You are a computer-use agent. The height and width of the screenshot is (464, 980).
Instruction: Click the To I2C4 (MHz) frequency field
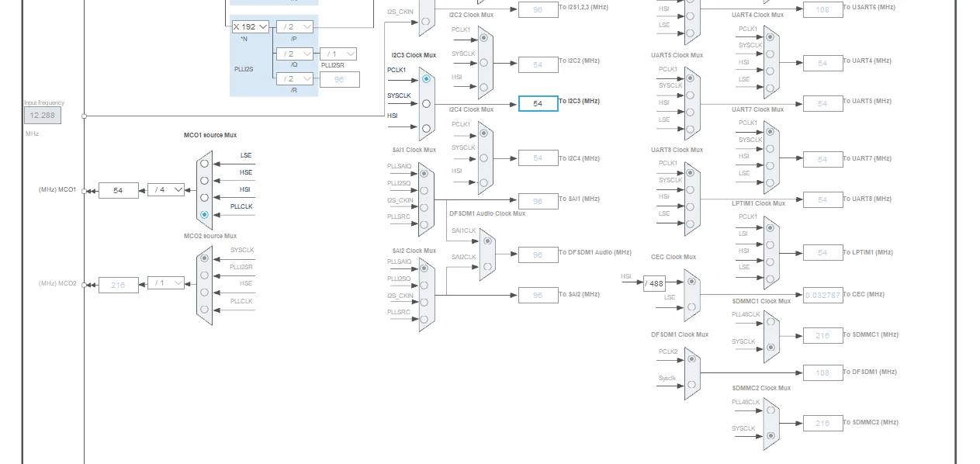click(x=538, y=158)
